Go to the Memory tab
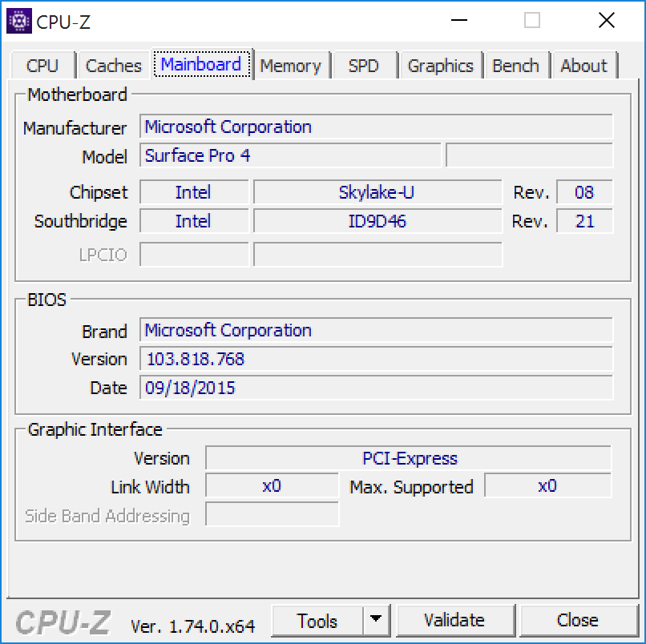 tap(290, 66)
